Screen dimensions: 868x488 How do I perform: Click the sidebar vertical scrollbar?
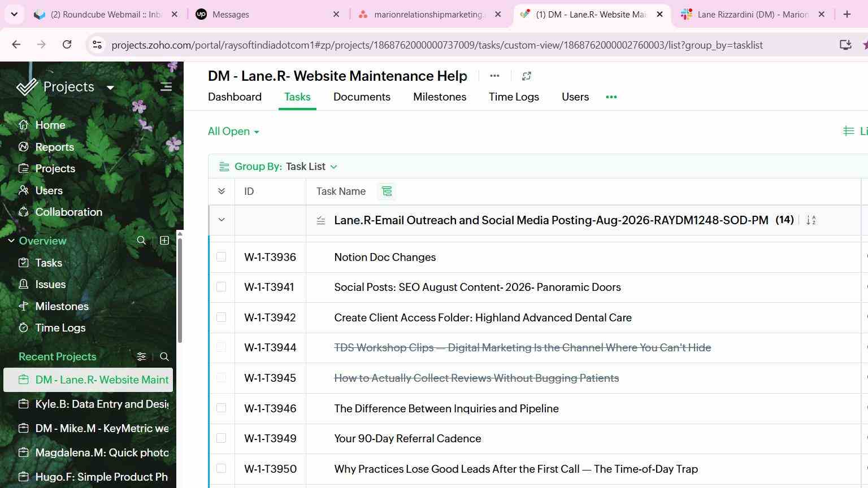[180, 288]
